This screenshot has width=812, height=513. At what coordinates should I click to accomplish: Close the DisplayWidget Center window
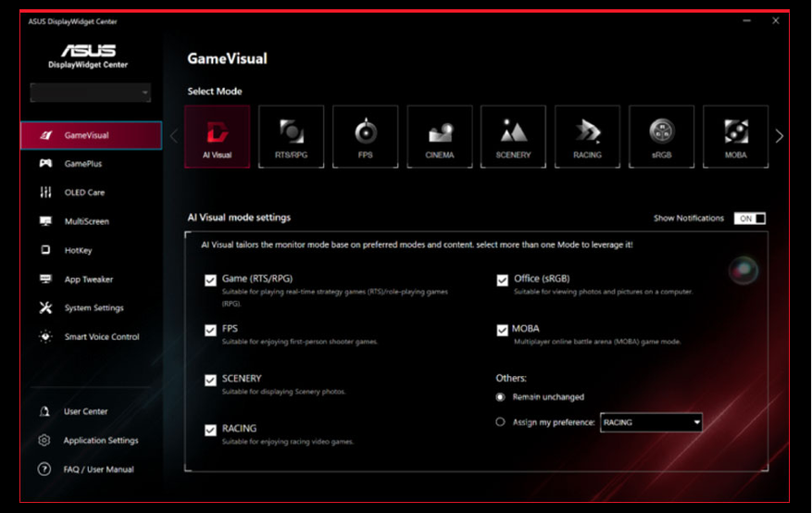[775, 20]
